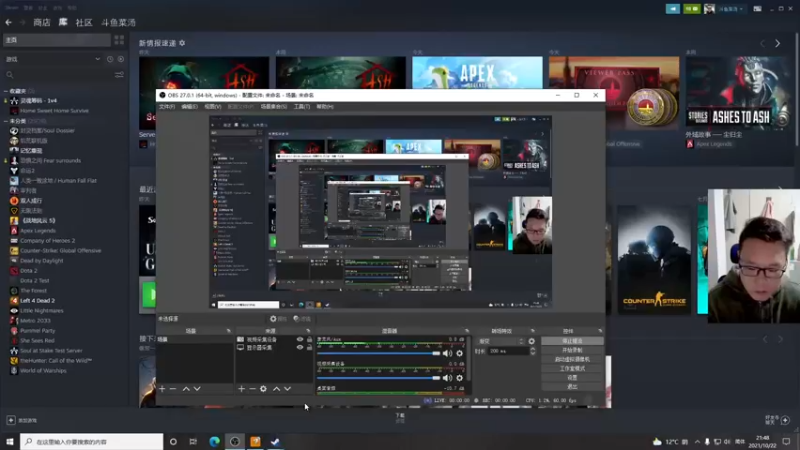The height and width of the screenshot is (450, 800).
Task: Move source up in OBS sources list
Action: [x=277, y=389]
